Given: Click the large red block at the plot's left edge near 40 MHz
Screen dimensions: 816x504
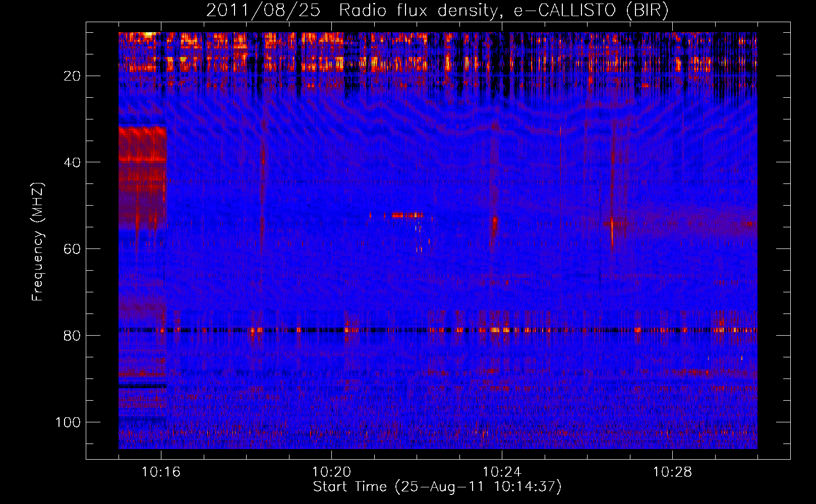Looking at the screenshot, I should click(x=142, y=151).
